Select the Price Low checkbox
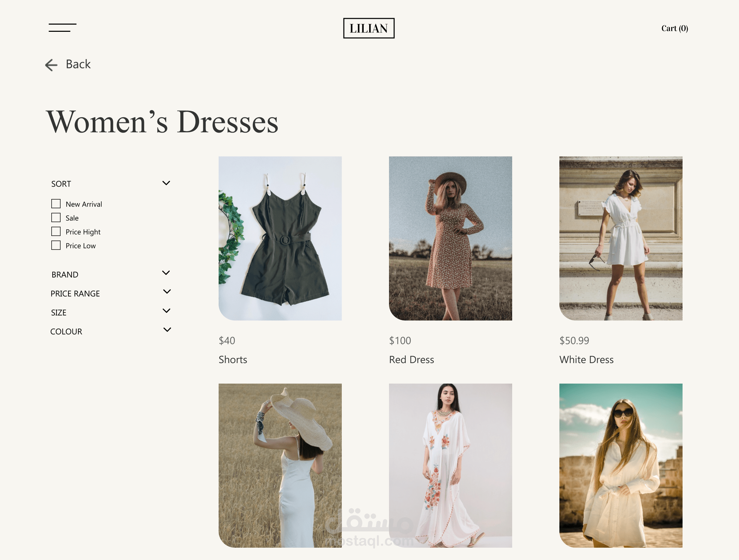 pos(56,245)
